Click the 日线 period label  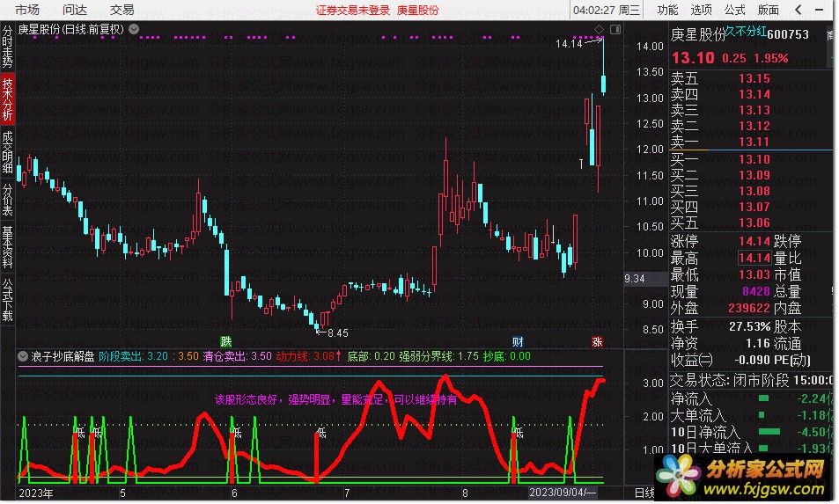pos(644,493)
